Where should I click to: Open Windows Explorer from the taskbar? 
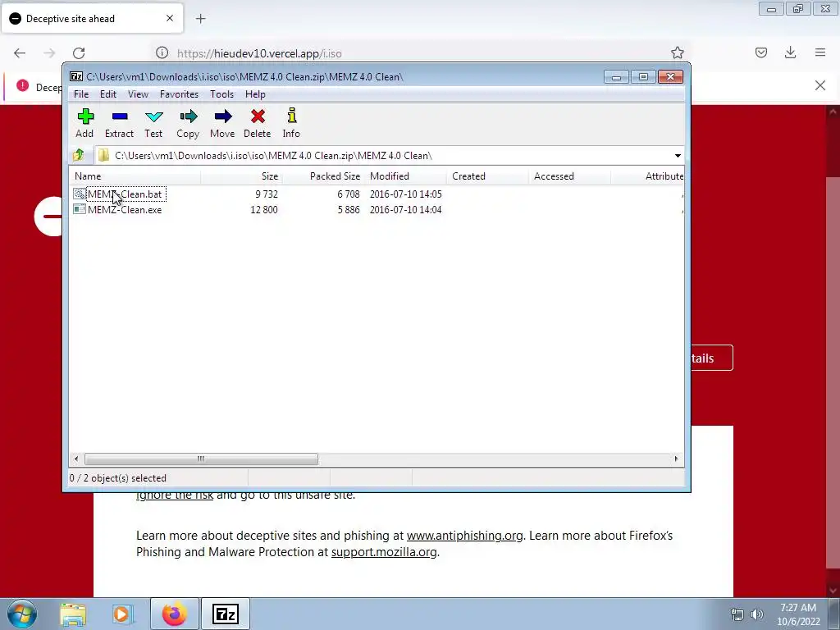73,614
